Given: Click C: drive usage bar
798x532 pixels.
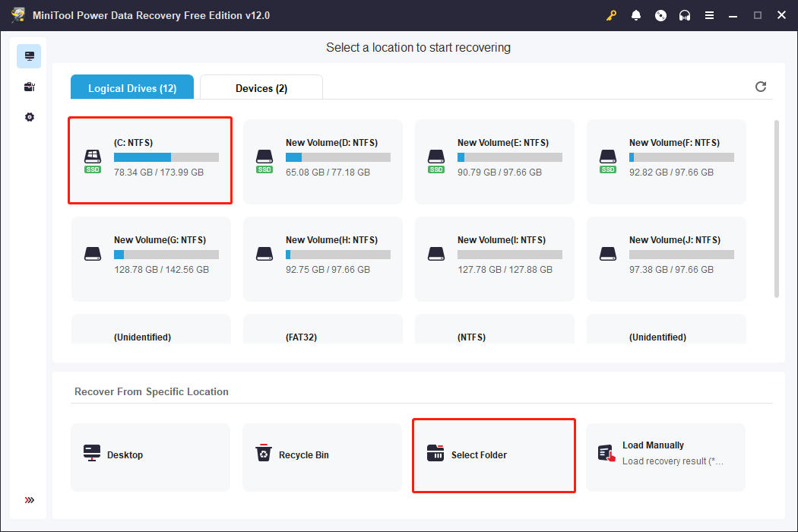Looking at the screenshot, I should coord(166,157).
